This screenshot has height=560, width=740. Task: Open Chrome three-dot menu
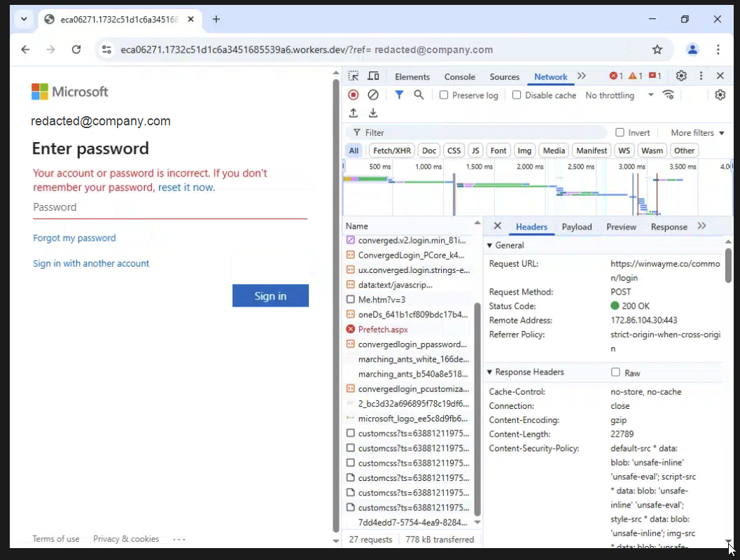718,50
